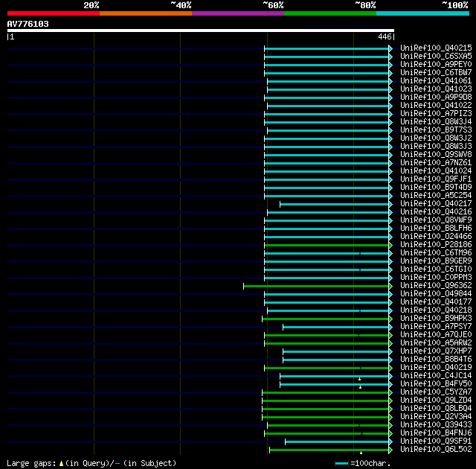Open hit UniRef100_O49844

point(436,294)
